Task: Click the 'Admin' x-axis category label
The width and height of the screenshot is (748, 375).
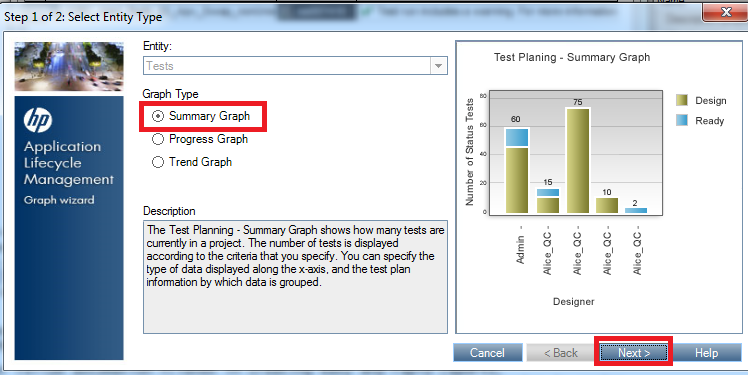Action: coord(520,248)
